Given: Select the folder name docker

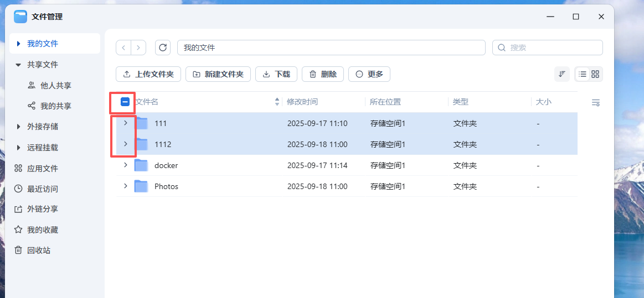Looking at the screenshot, I should click(x=166, y=166).
